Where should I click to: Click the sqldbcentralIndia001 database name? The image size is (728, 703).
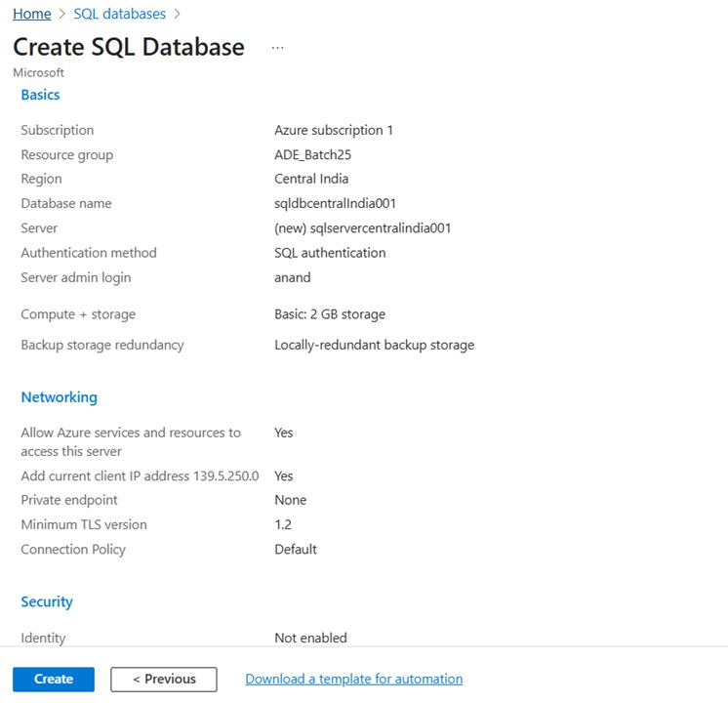335,203
